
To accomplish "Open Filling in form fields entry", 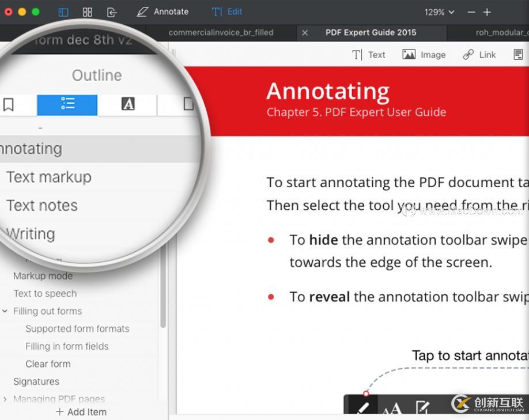I will [67, 346].
